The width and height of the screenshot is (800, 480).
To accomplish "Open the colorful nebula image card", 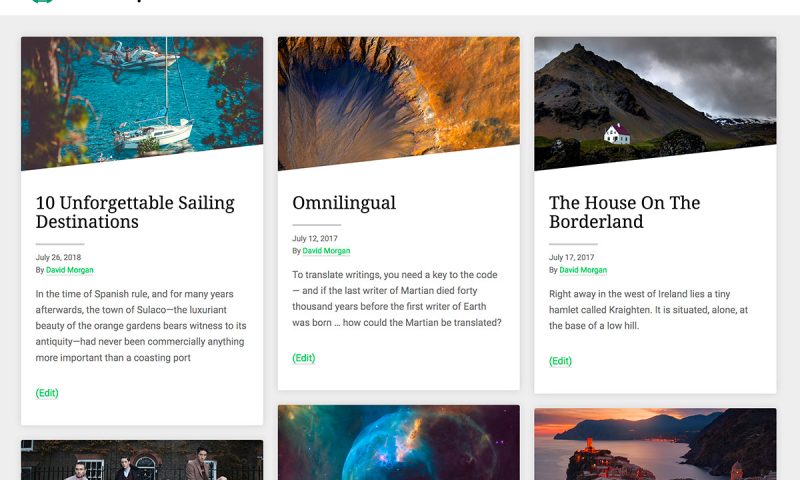I will (x=398, y=442).
